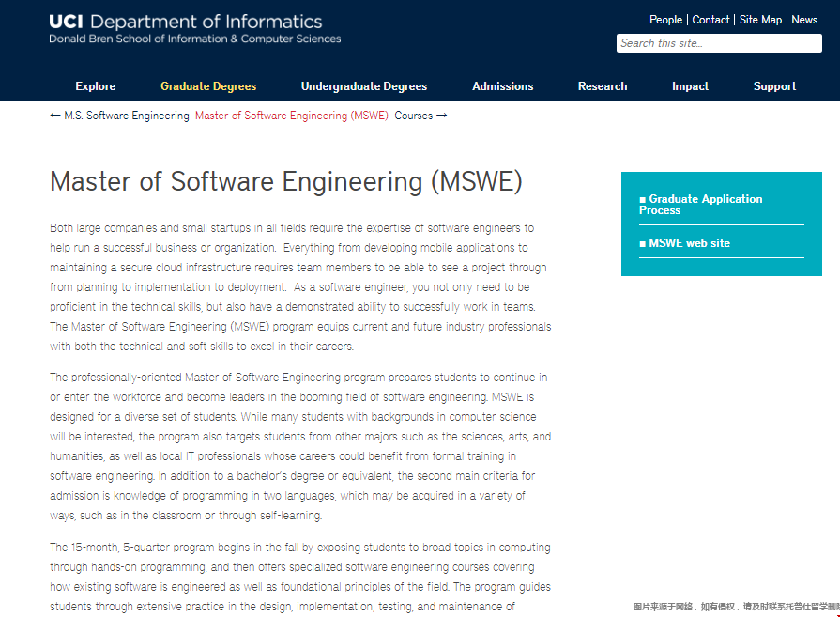The height and width of the screenshot is (617, 840).
Task: Open the Impact menu
Action: pos(690,86)
